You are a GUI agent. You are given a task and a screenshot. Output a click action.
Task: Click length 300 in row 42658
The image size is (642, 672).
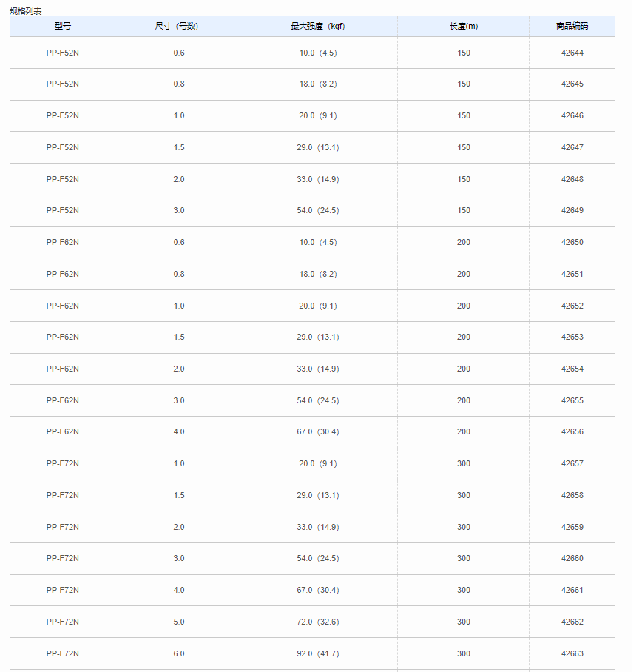464,495
